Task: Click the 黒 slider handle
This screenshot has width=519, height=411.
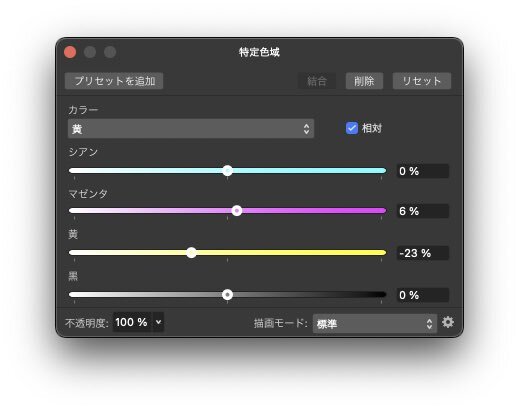Action: [228, 295]
